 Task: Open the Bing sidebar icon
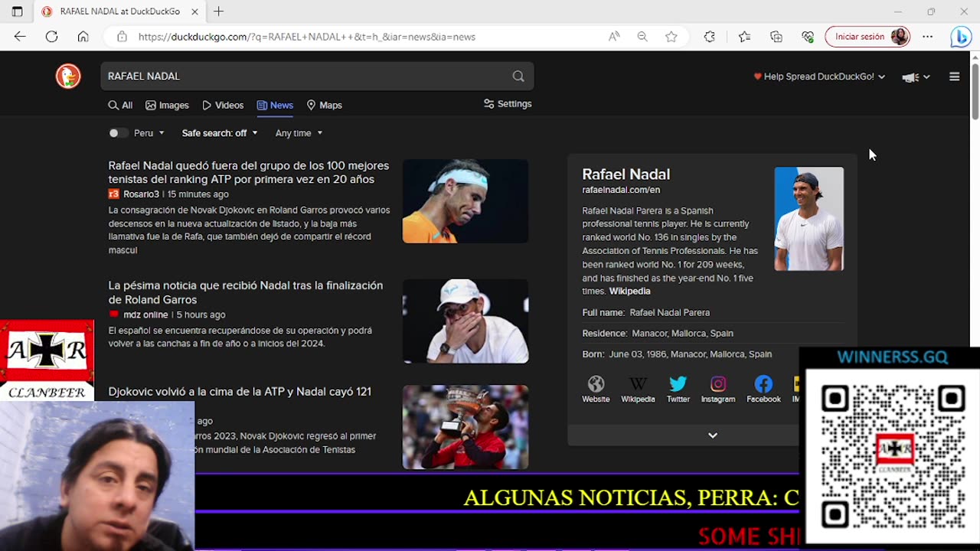960,37
